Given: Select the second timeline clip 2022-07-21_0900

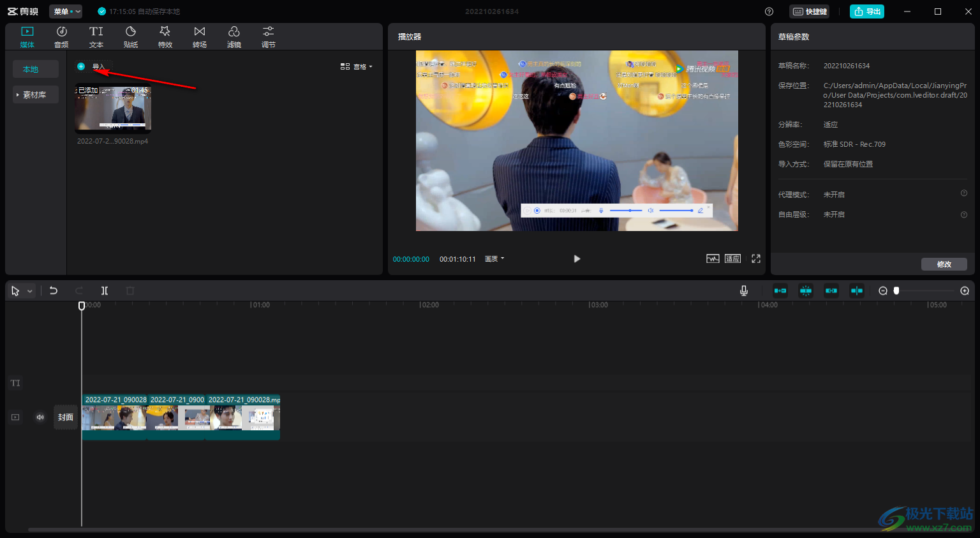Looking at the screenshot, I should click(176, 417).
